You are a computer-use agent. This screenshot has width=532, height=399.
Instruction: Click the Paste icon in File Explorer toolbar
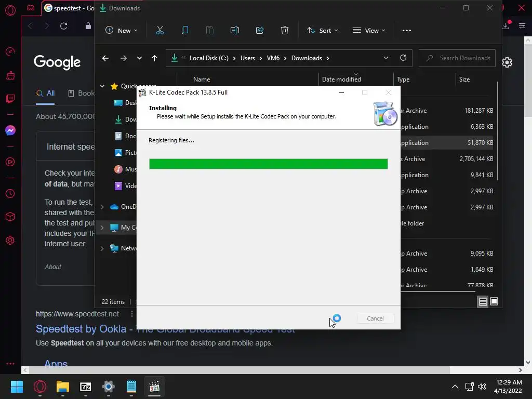pos(210,31)
